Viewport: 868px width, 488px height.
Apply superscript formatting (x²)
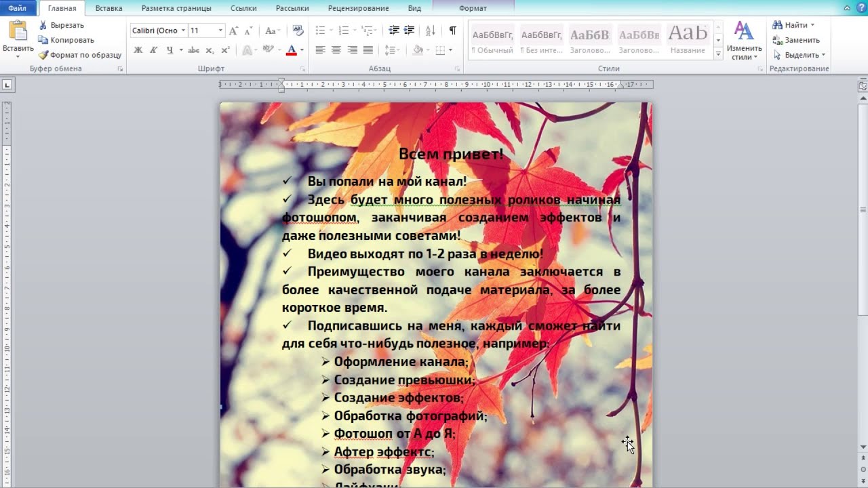point(225,50)
